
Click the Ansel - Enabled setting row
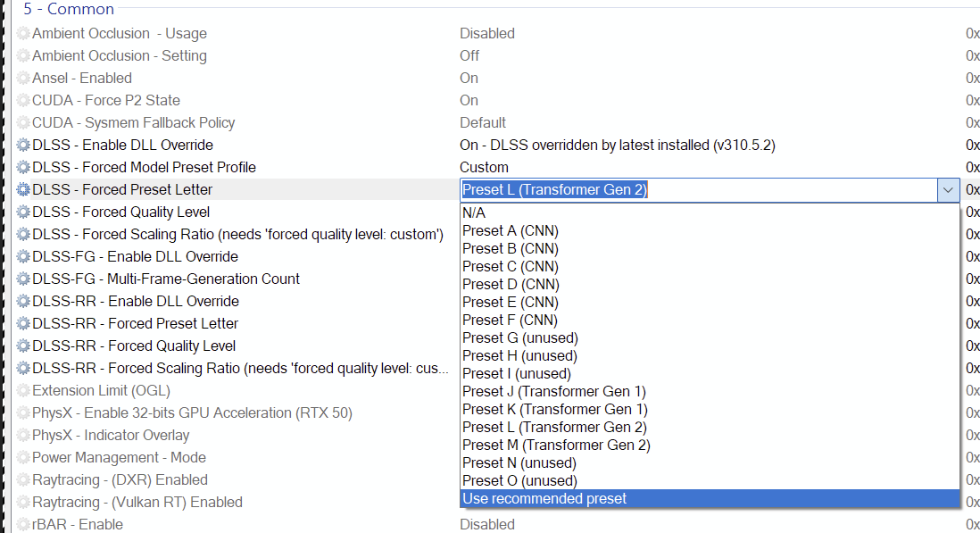click(x=82, y=78)
